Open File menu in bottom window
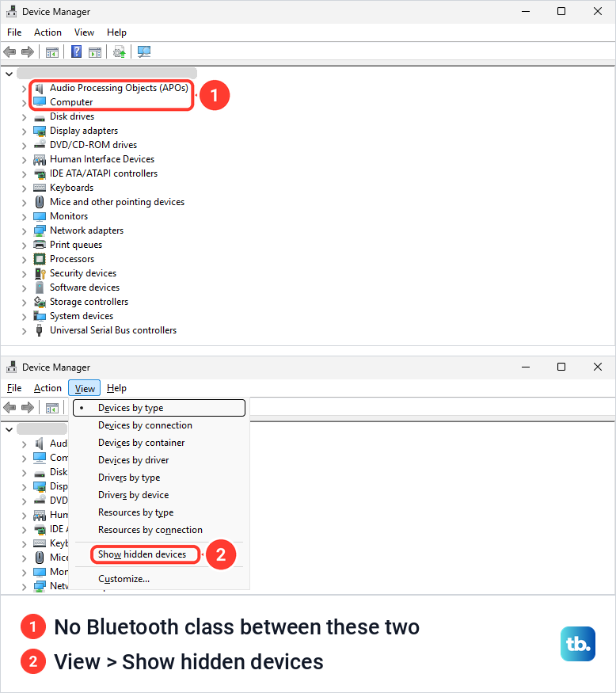The height and width of the screenshot is (693, 616). tap(14, 388)
